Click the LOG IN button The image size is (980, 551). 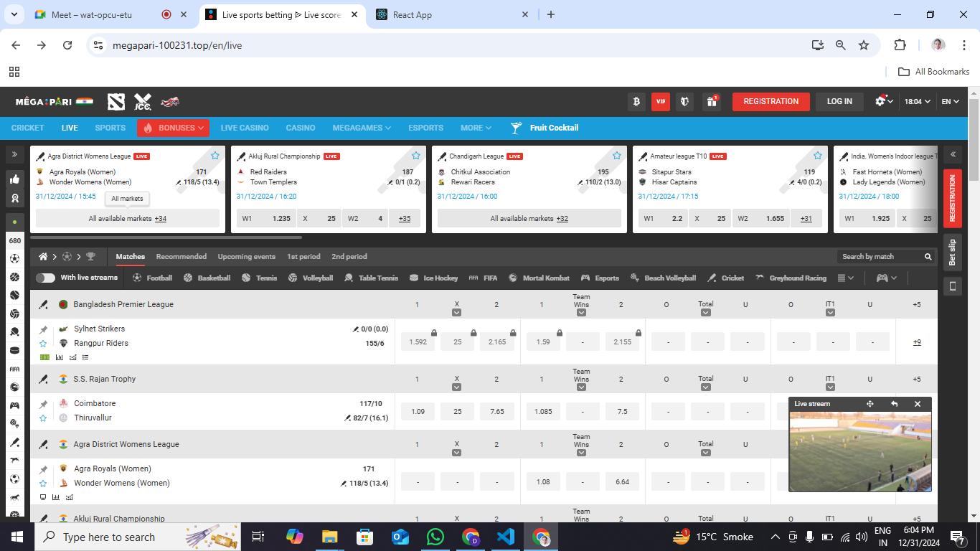coord(839,102)
